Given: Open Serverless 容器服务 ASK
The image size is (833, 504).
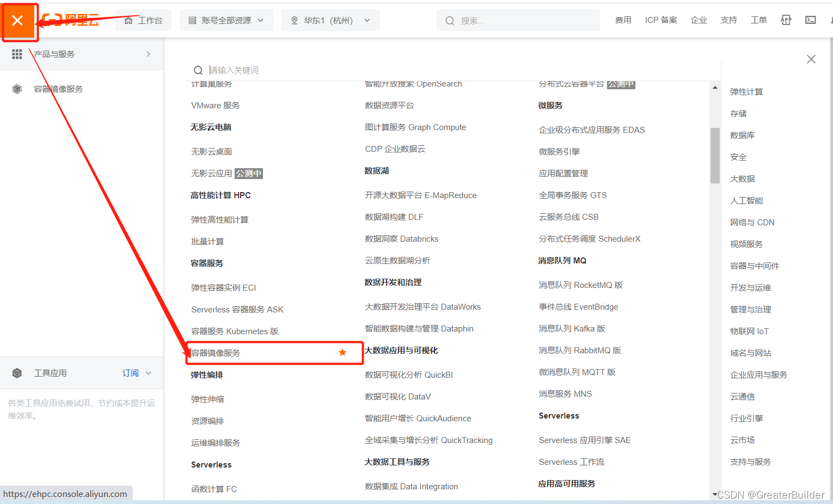Looking at the screenshot, I should pyautogui.click(x=237, y=309).
